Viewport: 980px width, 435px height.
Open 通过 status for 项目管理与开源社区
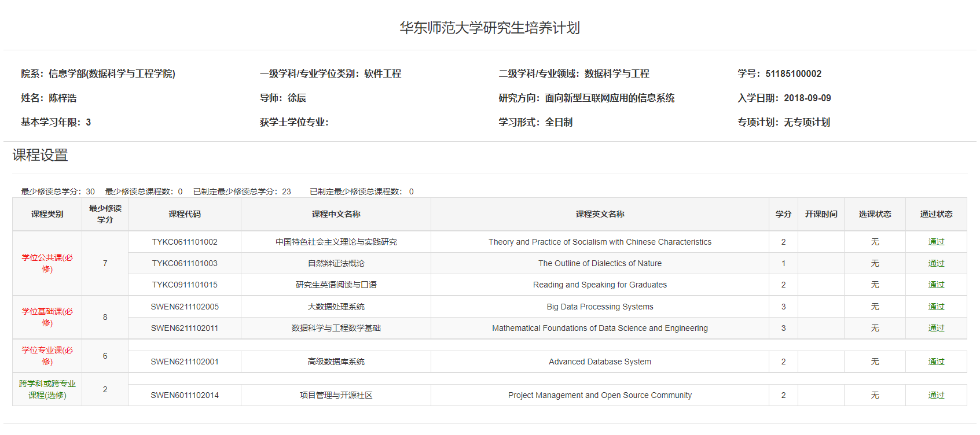(x=936, y=395)
